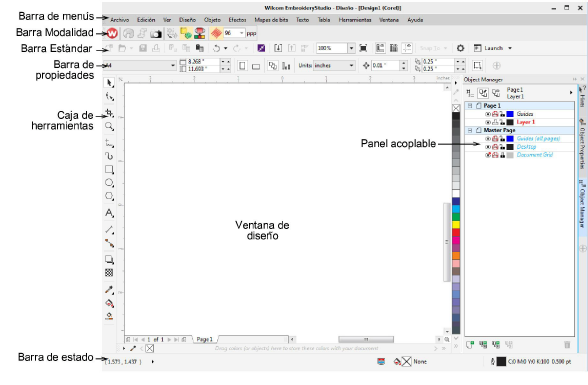
Task: Open the Edición menu
Action: (146, 20)
